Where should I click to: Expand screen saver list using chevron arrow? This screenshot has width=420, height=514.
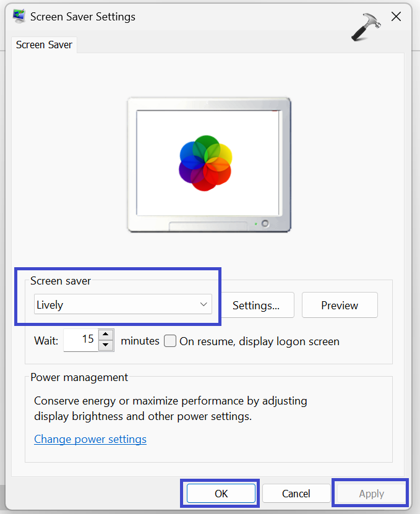(203, 304)
